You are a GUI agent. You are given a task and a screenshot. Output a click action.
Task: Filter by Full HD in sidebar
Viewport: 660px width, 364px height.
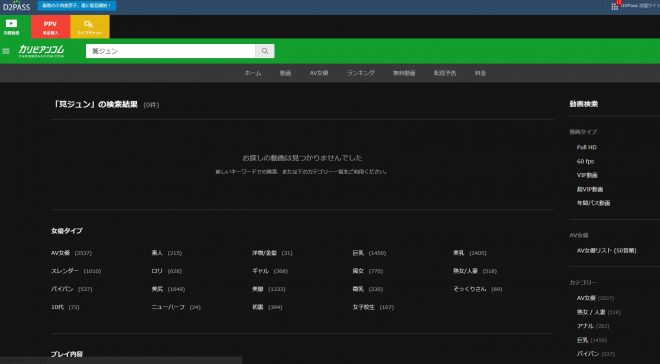point(587,147)
